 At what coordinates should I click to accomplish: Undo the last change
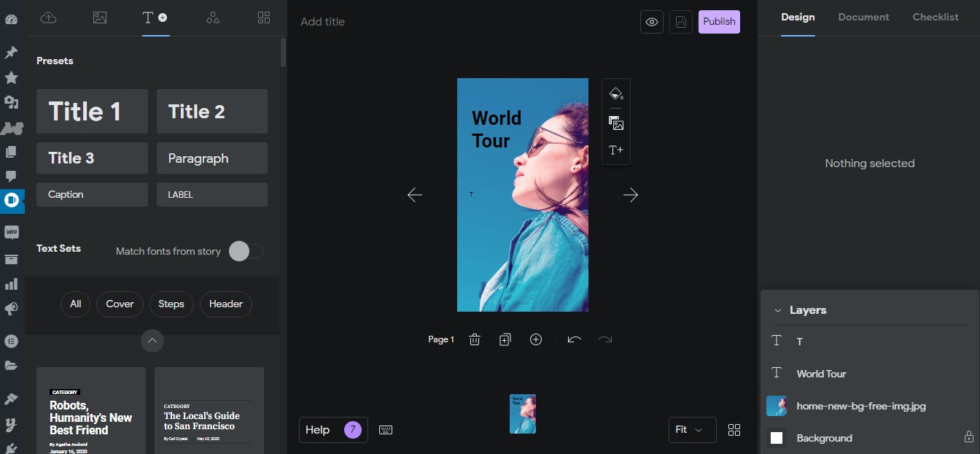[574, 339]
